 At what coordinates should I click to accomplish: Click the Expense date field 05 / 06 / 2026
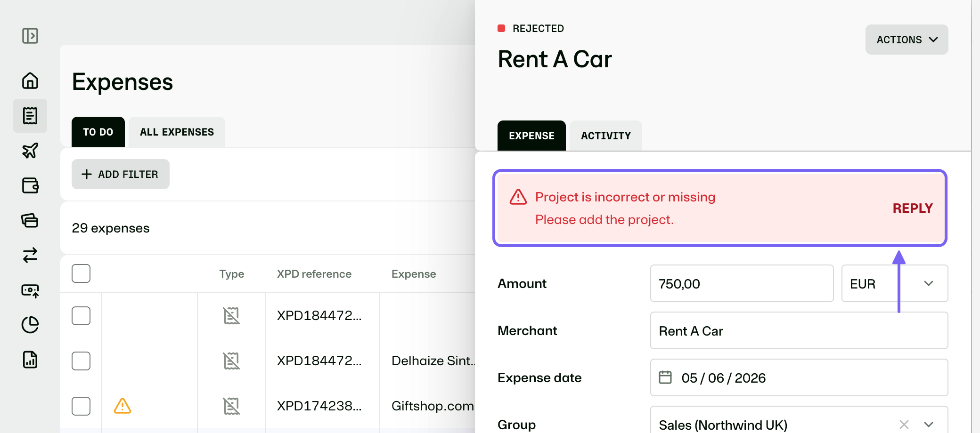point(799,377)
